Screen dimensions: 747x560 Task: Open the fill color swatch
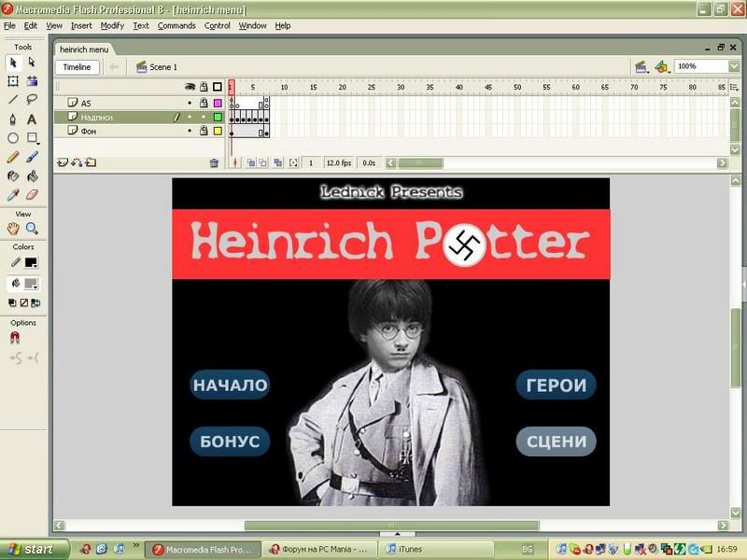pyautogui.click(x=31, y=284)
